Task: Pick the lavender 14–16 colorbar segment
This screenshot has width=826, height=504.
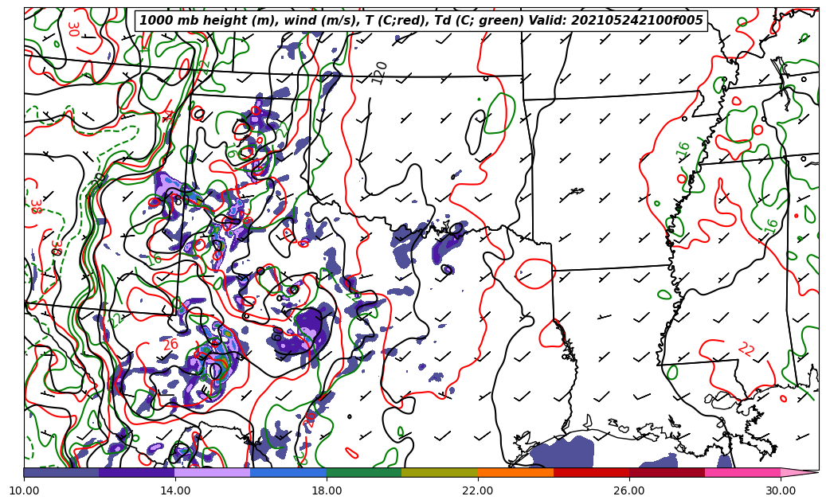Action: click(212, 472)
